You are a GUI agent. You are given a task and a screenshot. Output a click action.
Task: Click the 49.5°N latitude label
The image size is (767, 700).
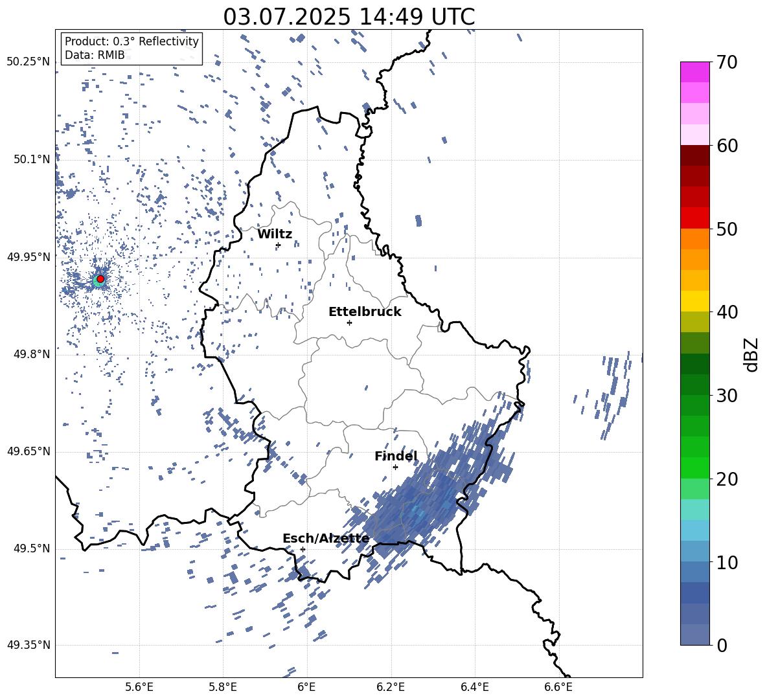tap(32, 548)
